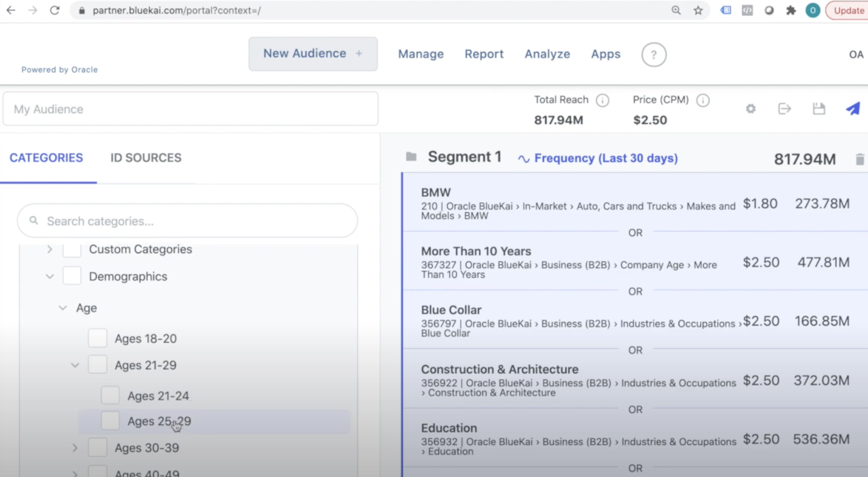This screenshot has height=477, width=868.
Task: Click the $1.80 price for BMW
Action: coord(760,203)
